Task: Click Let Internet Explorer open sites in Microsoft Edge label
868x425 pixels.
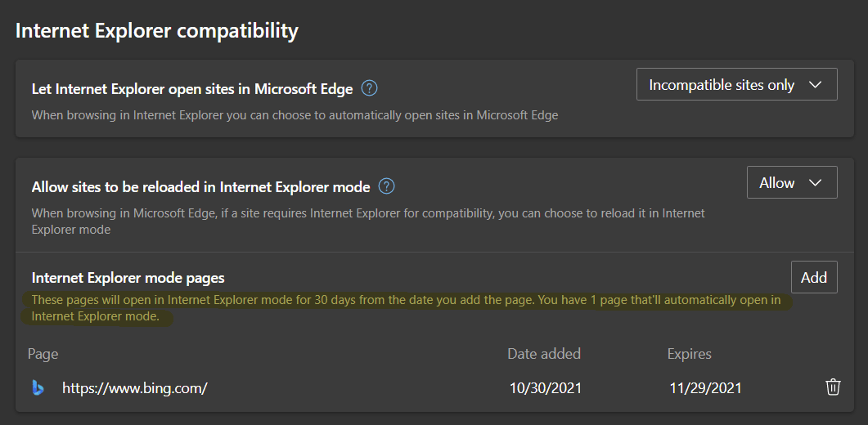Action: 192,89
